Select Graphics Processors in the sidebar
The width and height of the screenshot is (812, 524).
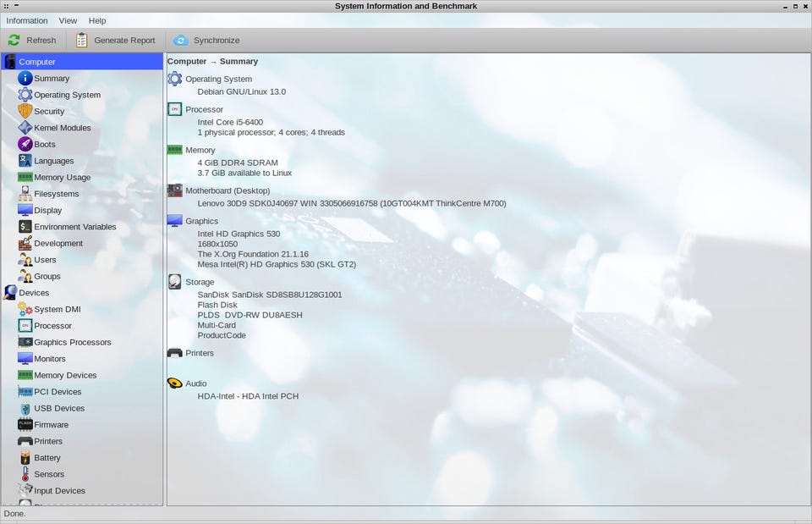(x=72, y=342)
